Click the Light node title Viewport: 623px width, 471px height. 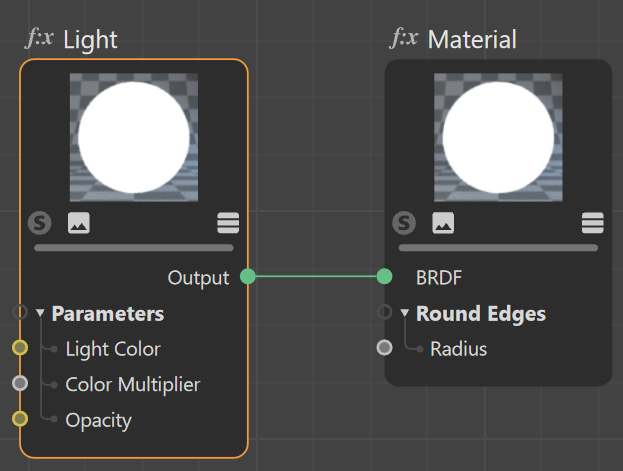click(x=90, y=40)
